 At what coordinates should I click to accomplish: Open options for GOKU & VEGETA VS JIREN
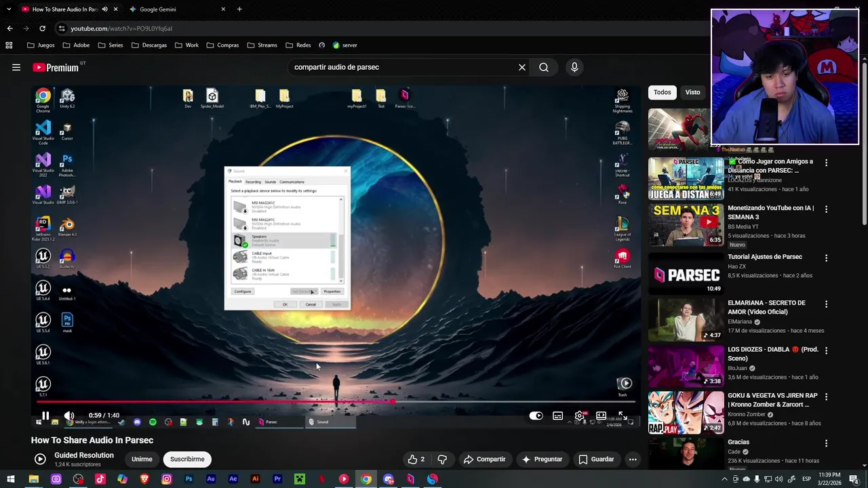(826, 397)
